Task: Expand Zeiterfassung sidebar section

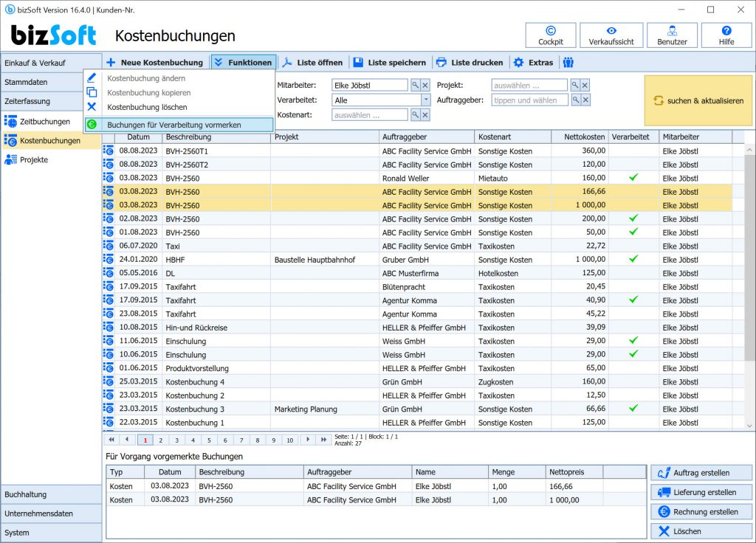Action: pos(42,101)
